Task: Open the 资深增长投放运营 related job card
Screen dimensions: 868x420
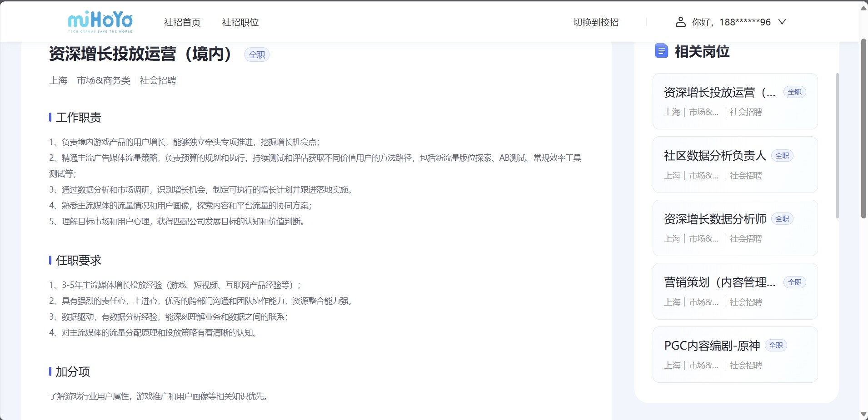Action: (719, 93)
